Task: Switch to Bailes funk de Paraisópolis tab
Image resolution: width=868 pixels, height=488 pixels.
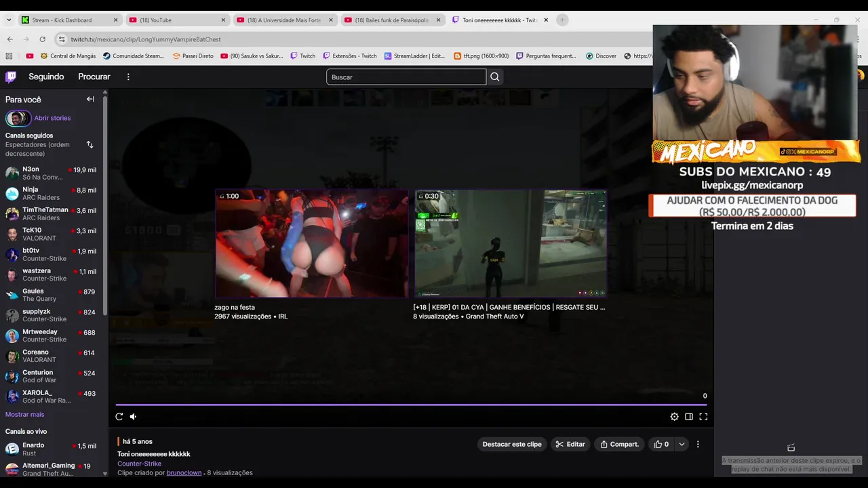Action: (392, 20)
